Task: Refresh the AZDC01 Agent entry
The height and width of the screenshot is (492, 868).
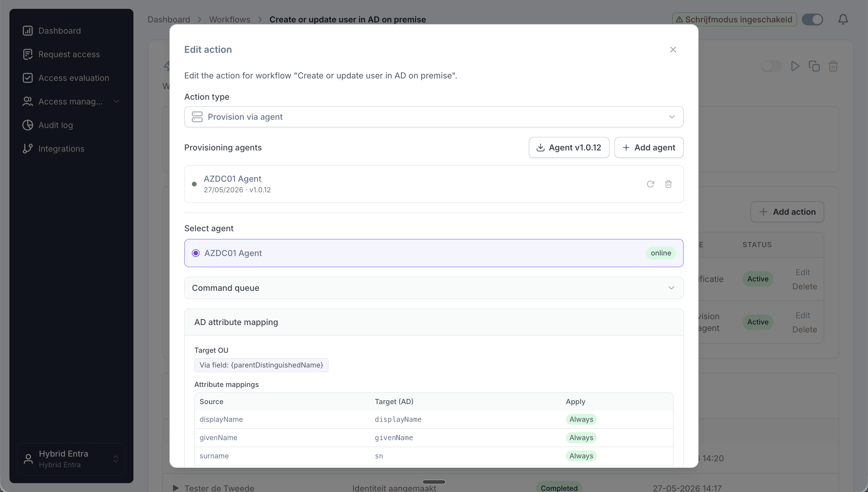Action: coord(650,184)
